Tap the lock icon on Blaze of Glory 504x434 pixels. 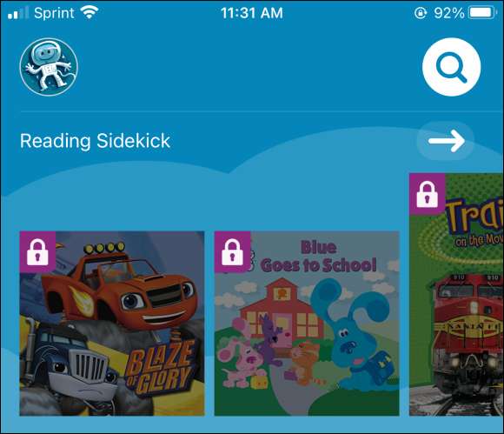pos(37,252)
